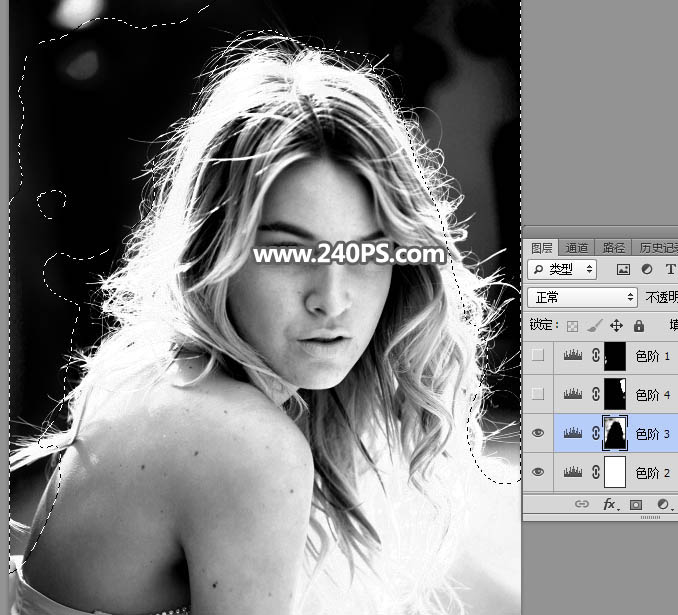
Task: Click mask link chain on 色阶 2
Action: 595,472
